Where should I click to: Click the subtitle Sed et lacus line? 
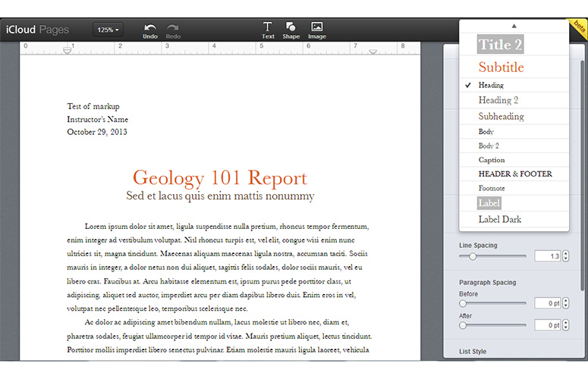tap(220, 196)
